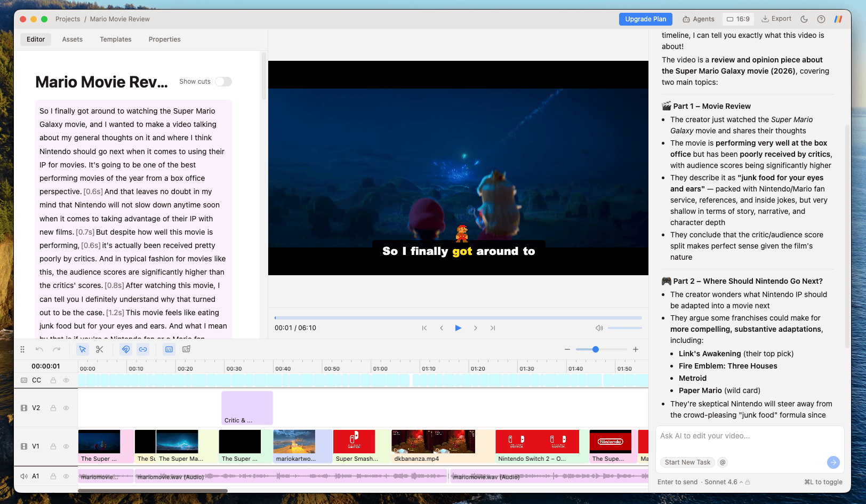Click the [1.2s] pause marker in transcript

[115, 313]
